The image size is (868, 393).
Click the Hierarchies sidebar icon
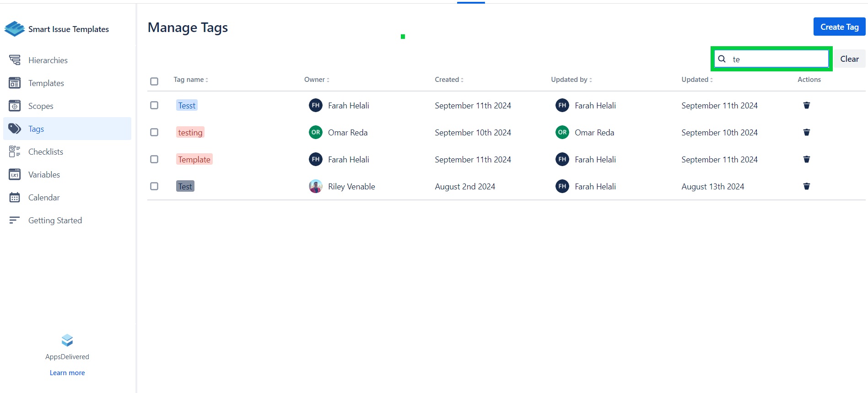[x=15, y=60]
